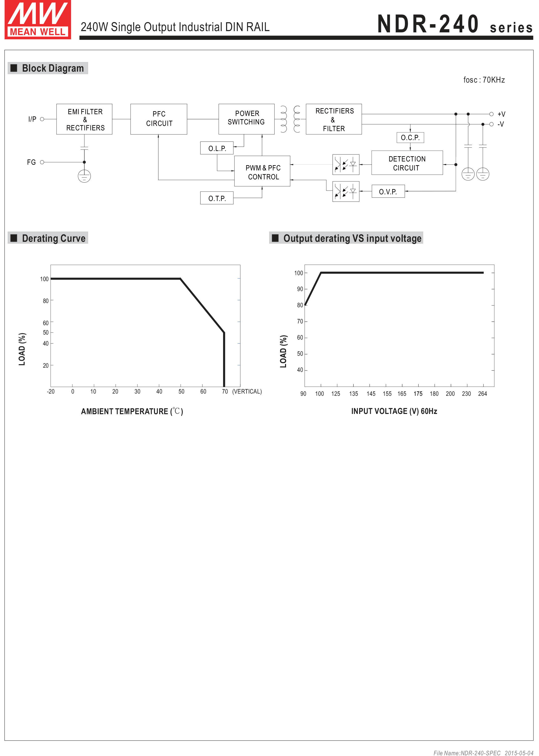Select the O.L.P. block
539x756 pixels.
click(x=217, y=148)
